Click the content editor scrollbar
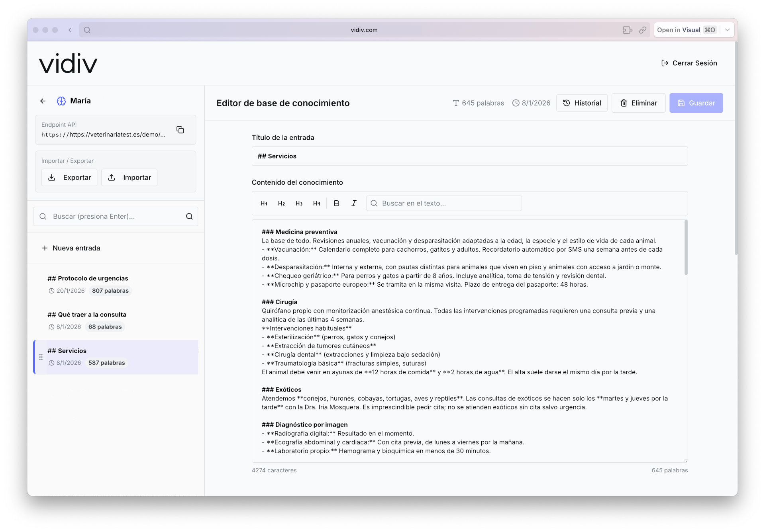Image resolution: width=765 pixels, height=532 pixels. [686, 248]
